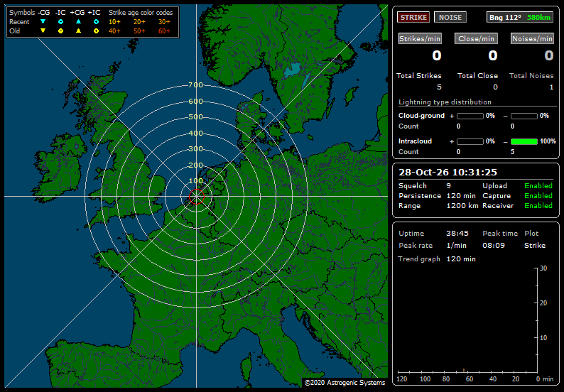Click the Intracloud negative count 5
Viewport: 564px width, 392px height.
[513, 152]
